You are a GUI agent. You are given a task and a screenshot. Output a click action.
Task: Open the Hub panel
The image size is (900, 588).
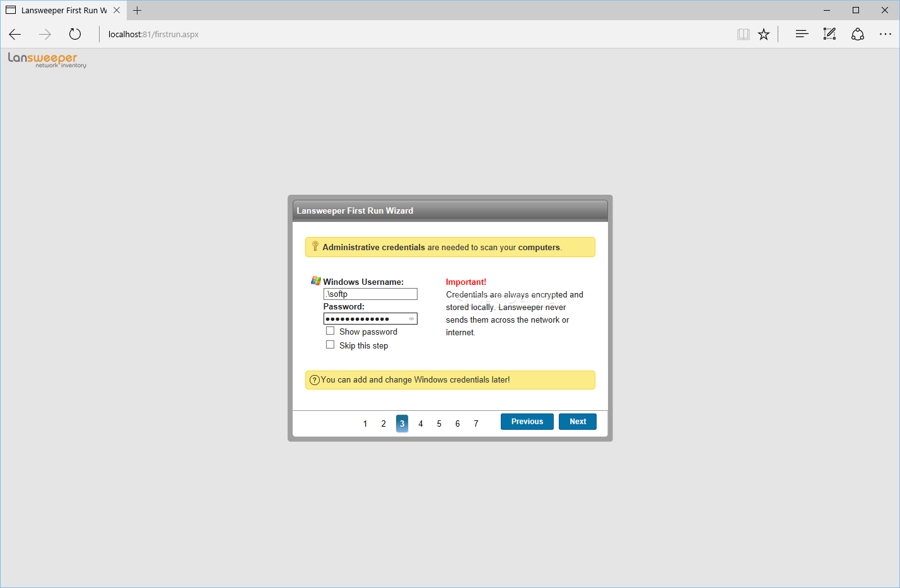click(802, 35)
